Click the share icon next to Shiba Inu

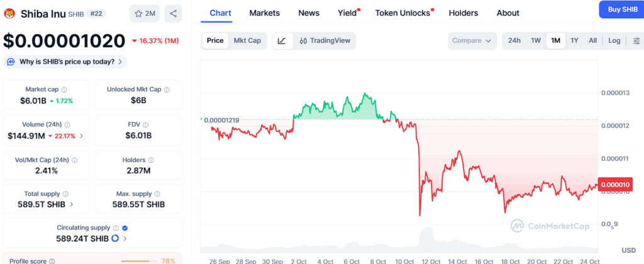point(174,13)
